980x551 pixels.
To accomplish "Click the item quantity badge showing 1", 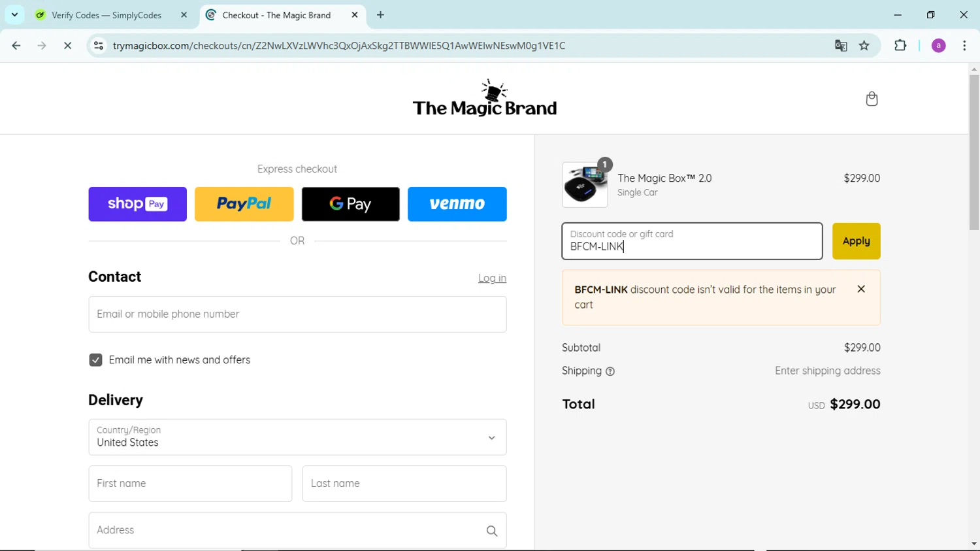I will click(605, 165).
